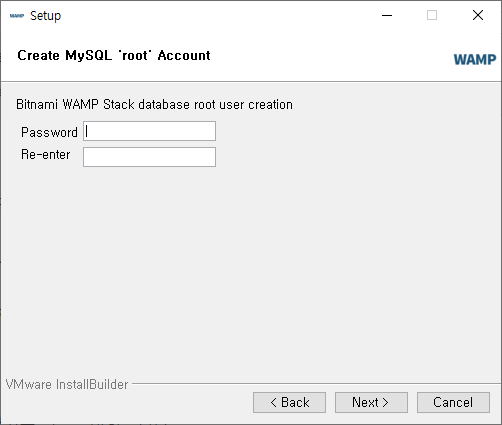Click the Re-enter label
This screenshot has width=502, height=425.
pos(46,155)
